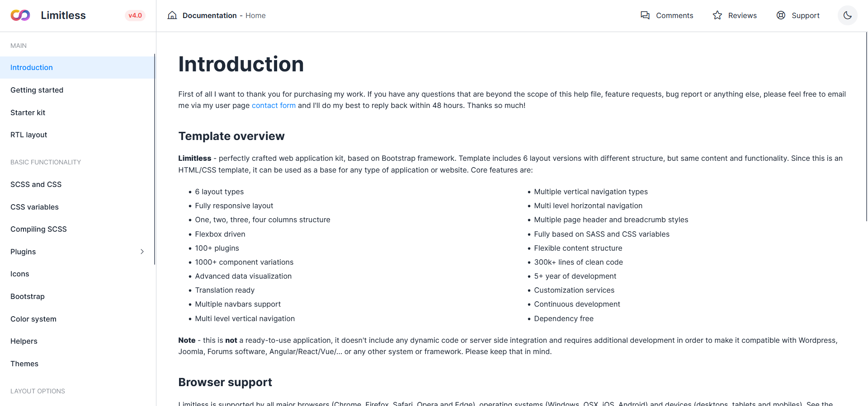
Task: Click the v4.0 version badge
Action: [135, 15]
